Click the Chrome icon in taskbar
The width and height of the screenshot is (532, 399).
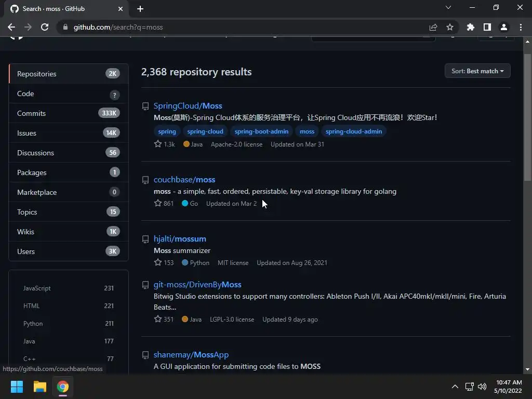[x=63, y=387]
